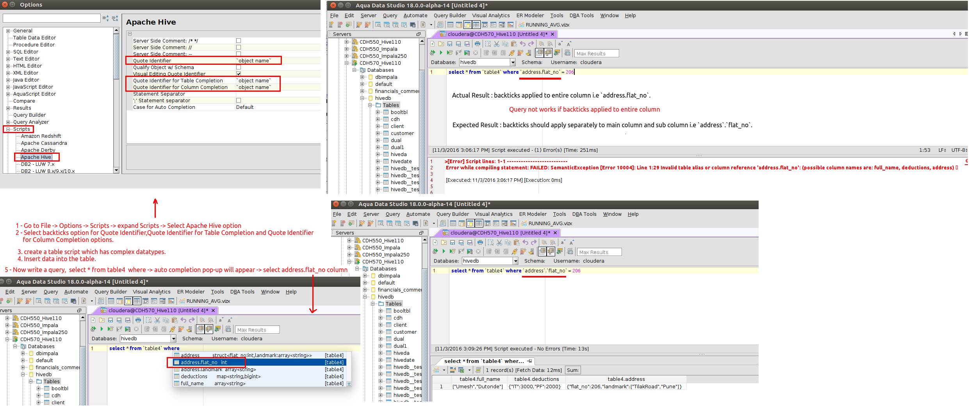Click Find magnifier icon in the results window
The height and width of the screenshot is (416, 980).
[544, 242]
